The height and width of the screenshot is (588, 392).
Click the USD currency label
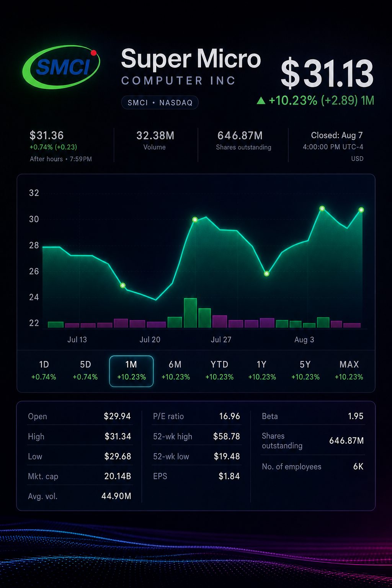(x=357, y=158)
